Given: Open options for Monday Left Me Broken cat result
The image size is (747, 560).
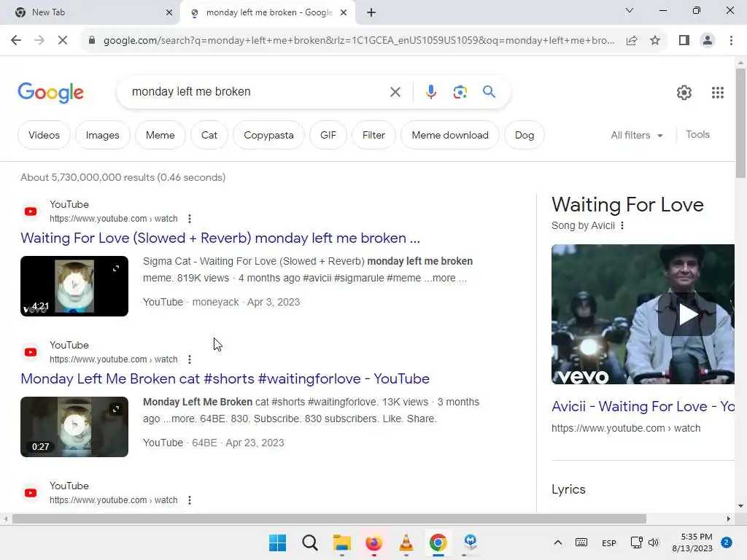Looking at the screenshot, I should tap(190, 359).
